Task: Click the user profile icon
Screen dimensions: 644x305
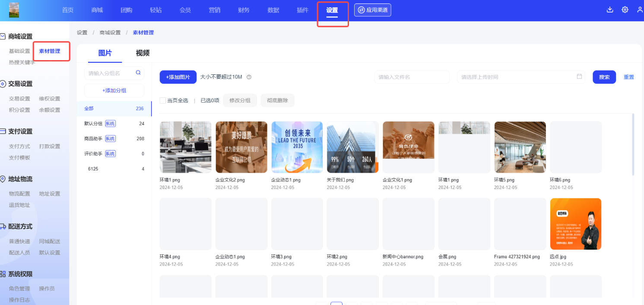Action: (x=640, y=10)
